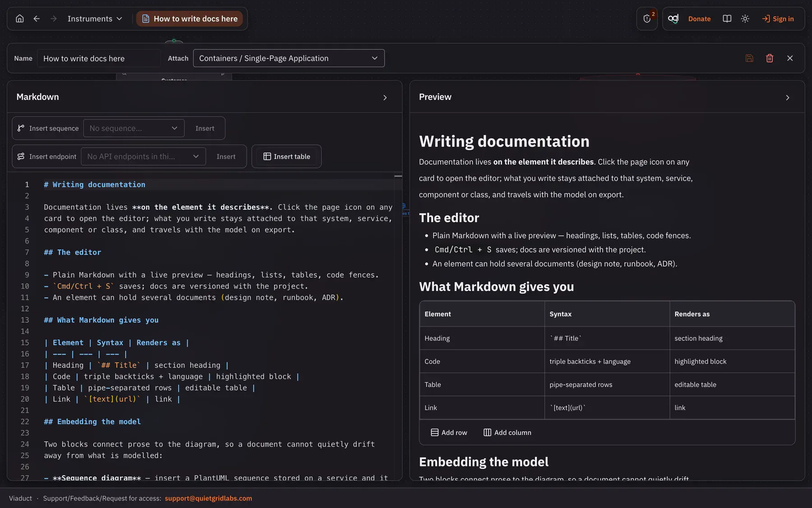Open the notifications shield icon with badge
Viewport: 812px width, 508px height.
(647, 19)
